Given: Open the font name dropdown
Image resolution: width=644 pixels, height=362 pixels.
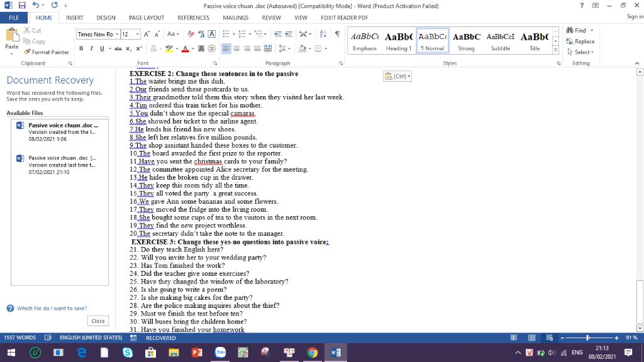Looking at the screenshot, I should coord(117,34).
